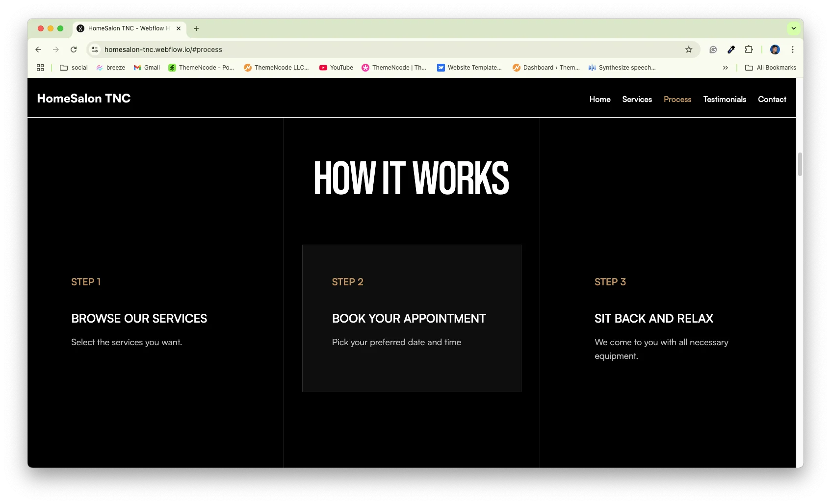Select the Process navigation item
This screenshot has height=504, width=831.
tap(677, 99)
